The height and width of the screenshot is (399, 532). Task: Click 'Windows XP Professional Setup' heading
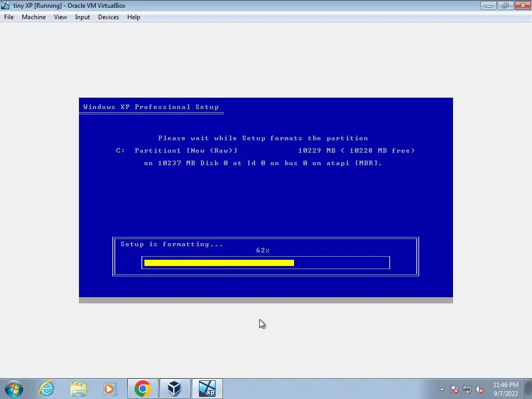(151, 107)
